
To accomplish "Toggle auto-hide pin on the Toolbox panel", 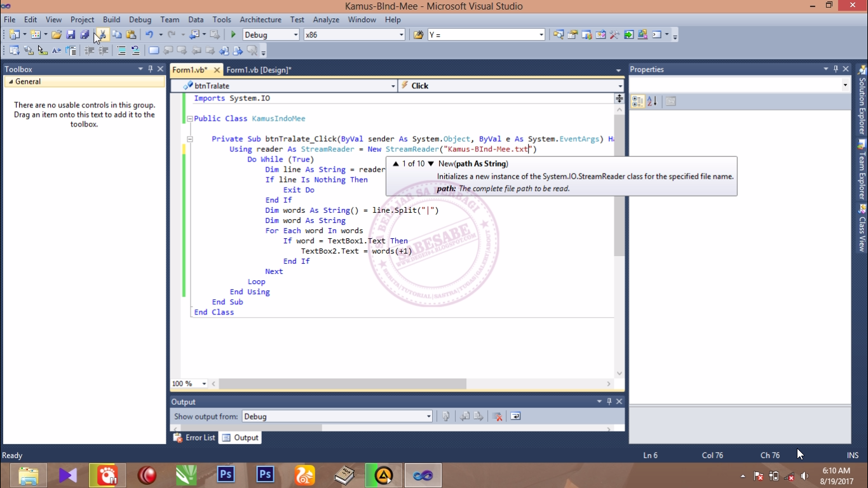I will click(151, 69).
